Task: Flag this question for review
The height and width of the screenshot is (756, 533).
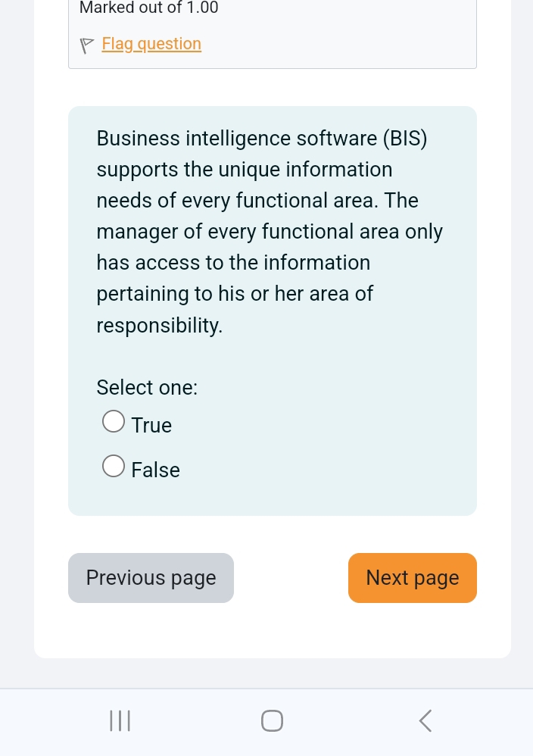Action: (151, 44)
